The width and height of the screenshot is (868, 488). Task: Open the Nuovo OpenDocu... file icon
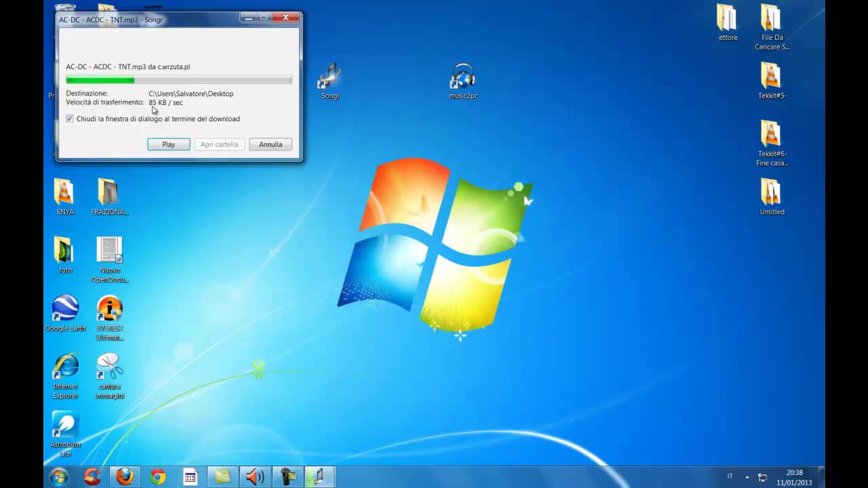109,260
